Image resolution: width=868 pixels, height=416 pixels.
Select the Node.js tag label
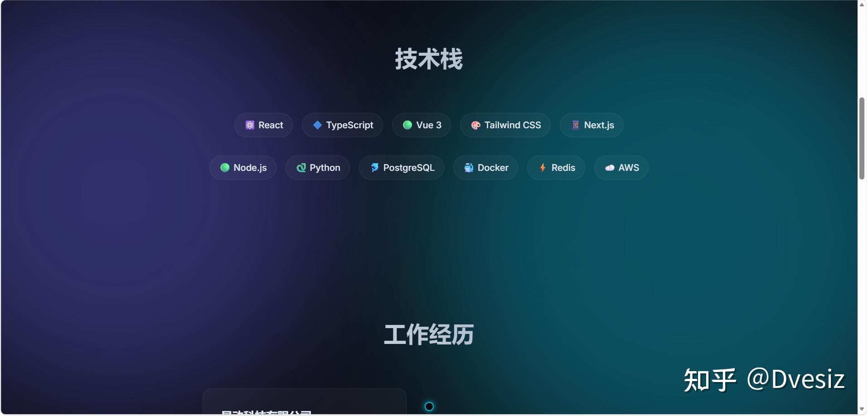(x=250, y=168)
